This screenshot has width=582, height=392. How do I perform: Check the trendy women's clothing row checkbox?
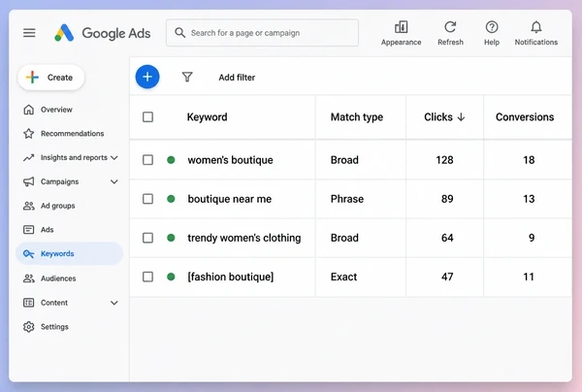[x=147, y=238]
